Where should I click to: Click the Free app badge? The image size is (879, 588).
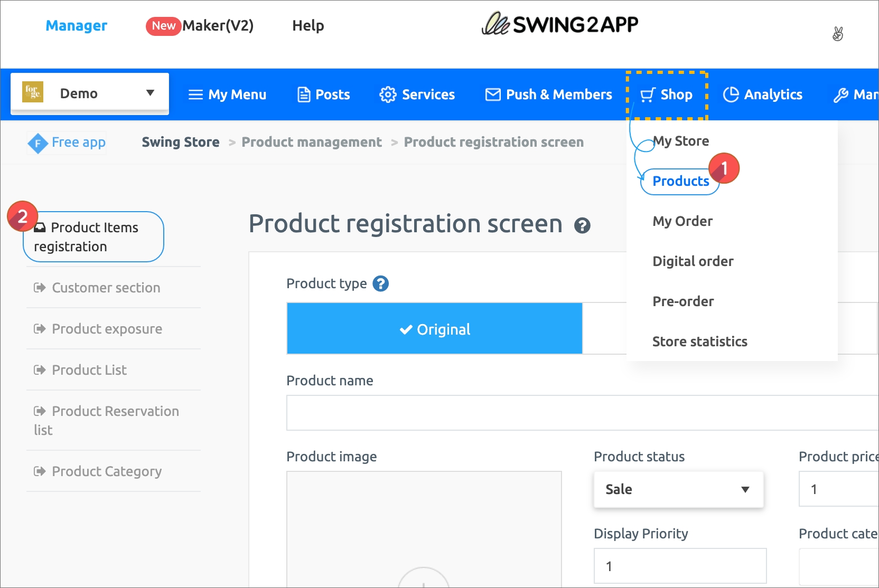click(x=67, y=143)
